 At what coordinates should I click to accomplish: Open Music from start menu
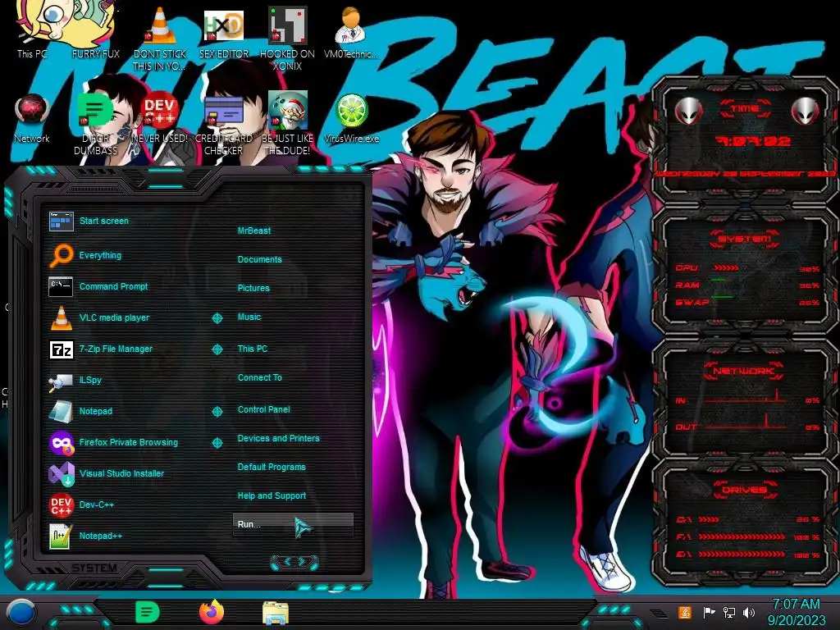249,317
